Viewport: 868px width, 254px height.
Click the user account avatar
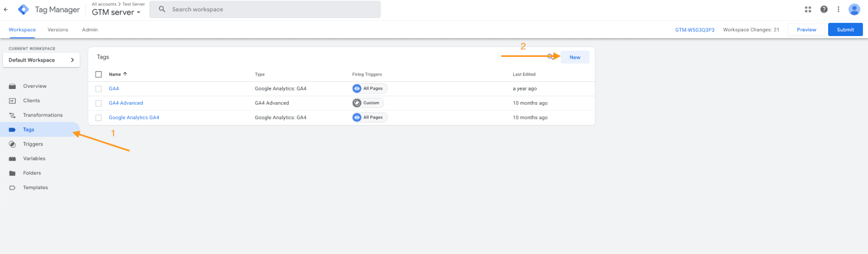point(854,10)
